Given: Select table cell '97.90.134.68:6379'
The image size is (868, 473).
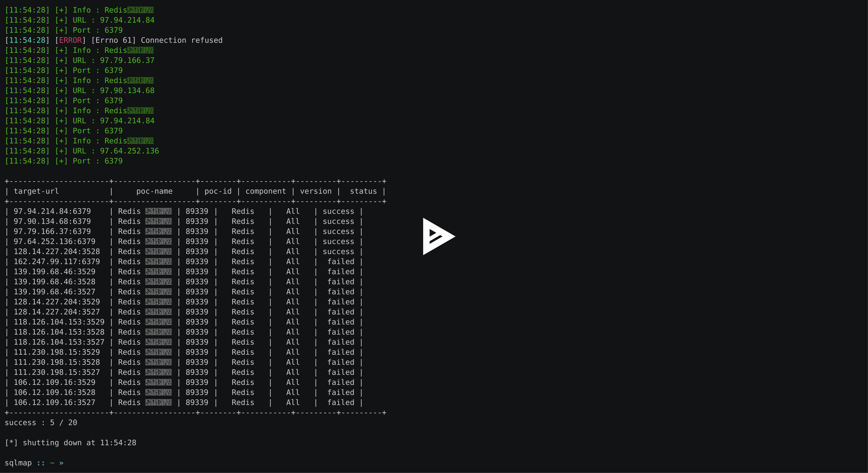Looking at the screenshot, I should click(x=52, y=222).
